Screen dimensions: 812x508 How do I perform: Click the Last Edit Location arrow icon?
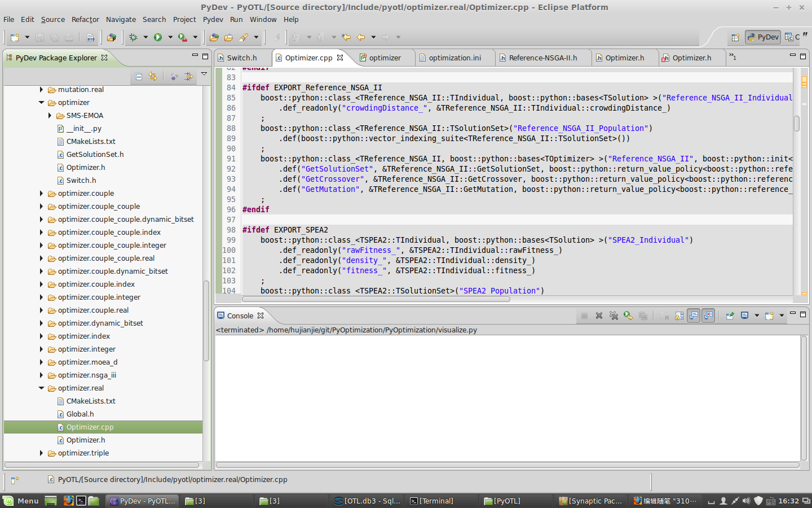[346, 37]
